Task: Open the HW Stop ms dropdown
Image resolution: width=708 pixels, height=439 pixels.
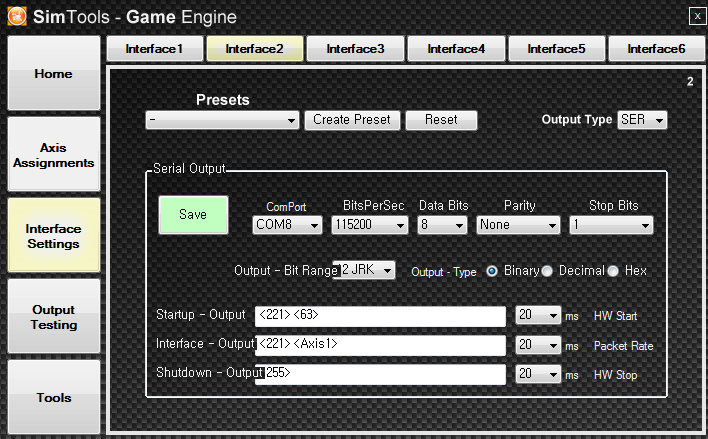Action: tap(538, 374)
